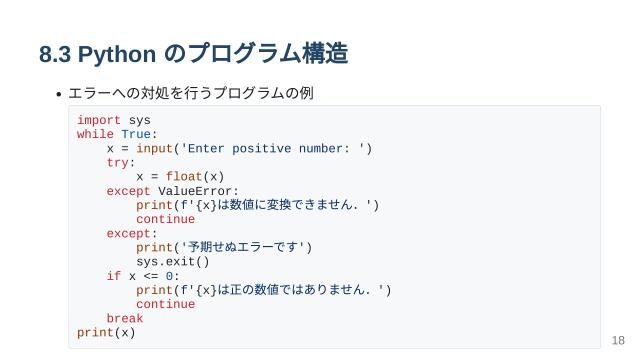Image resolution: width=640 pixels, height=360 pixels.
Task: Click the slide title '8.3 Python のプログラム構造'
Action: point(193,53)
